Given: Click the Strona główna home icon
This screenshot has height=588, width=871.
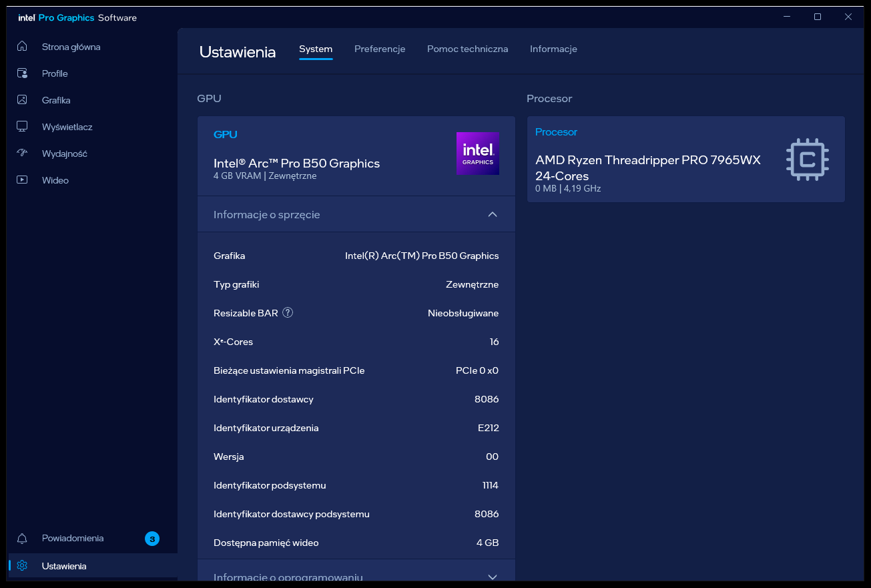Looking at the screenshot, I should click(x=22, y=47).
